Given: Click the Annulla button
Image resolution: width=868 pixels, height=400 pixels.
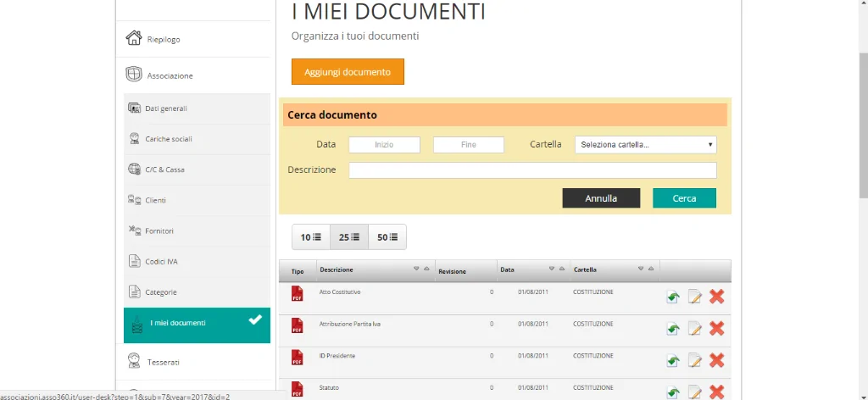Looking at the screenshot, I should pos(601,198).
